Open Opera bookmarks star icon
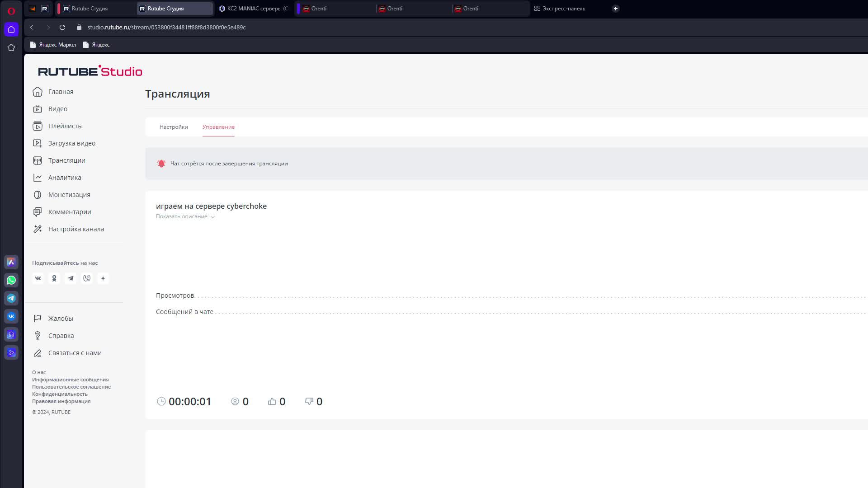The height and width of the screenshot is (488, 868). point(11,47)
